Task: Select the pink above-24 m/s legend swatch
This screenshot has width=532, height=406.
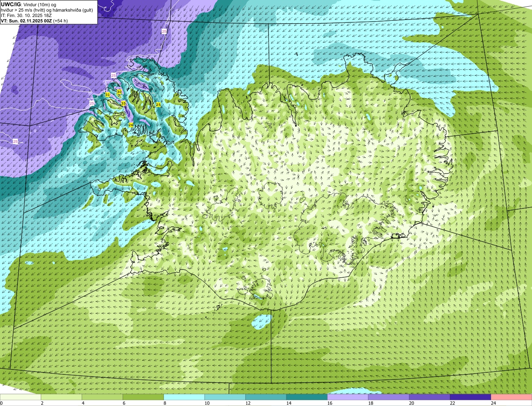Action: point(512,397)
